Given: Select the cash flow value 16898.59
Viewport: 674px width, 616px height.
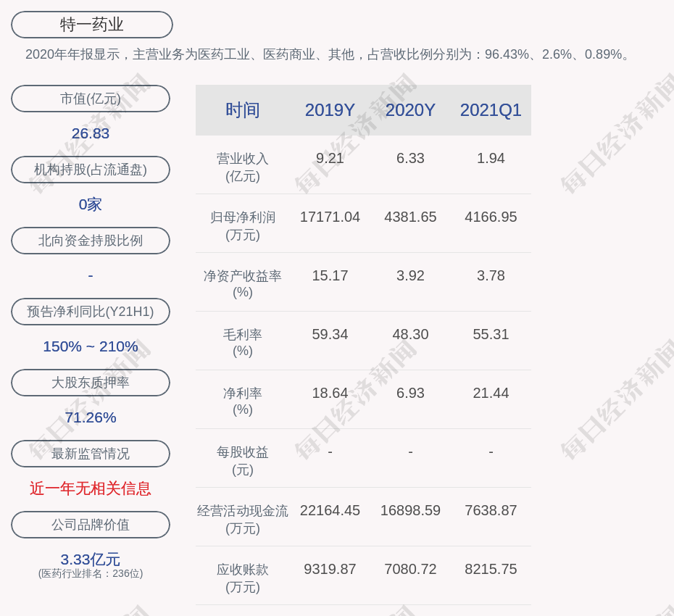Looking at the screenshot, I should pos(410,511).
